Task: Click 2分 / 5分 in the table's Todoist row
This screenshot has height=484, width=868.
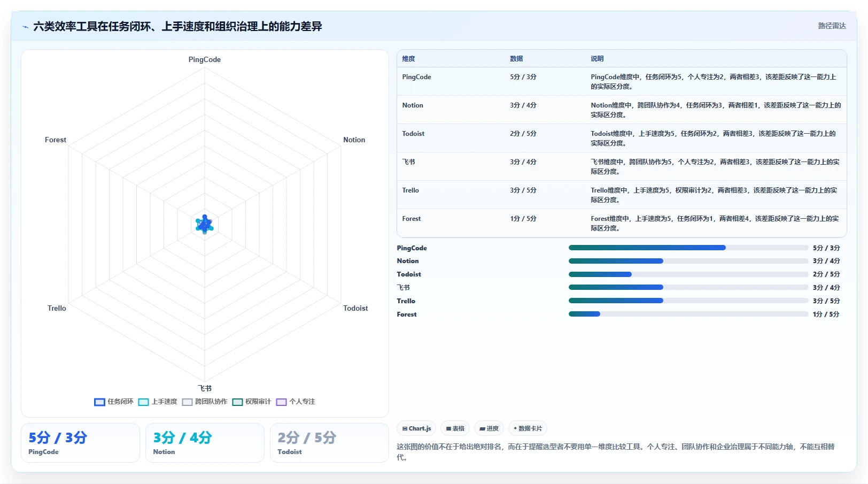Action: point(523,134)
